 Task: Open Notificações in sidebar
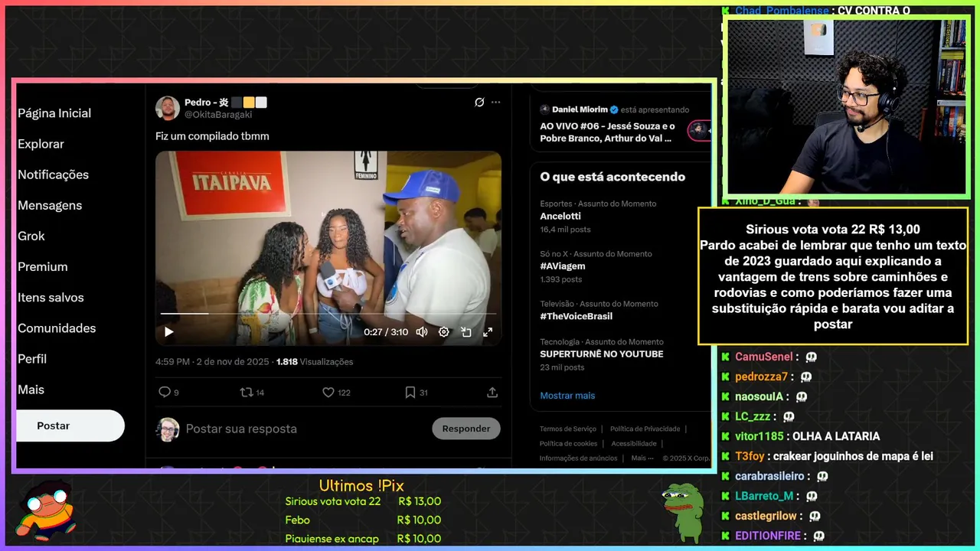coord(54,174)
